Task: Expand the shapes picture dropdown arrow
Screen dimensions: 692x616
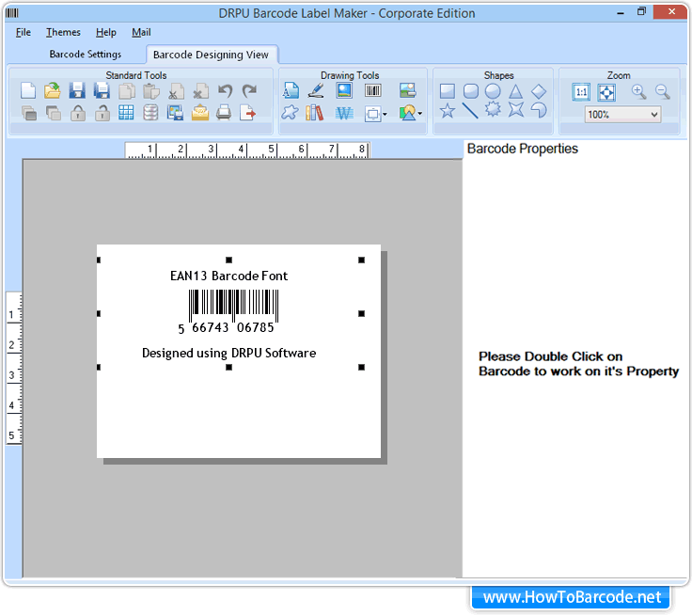Action: 419,114
